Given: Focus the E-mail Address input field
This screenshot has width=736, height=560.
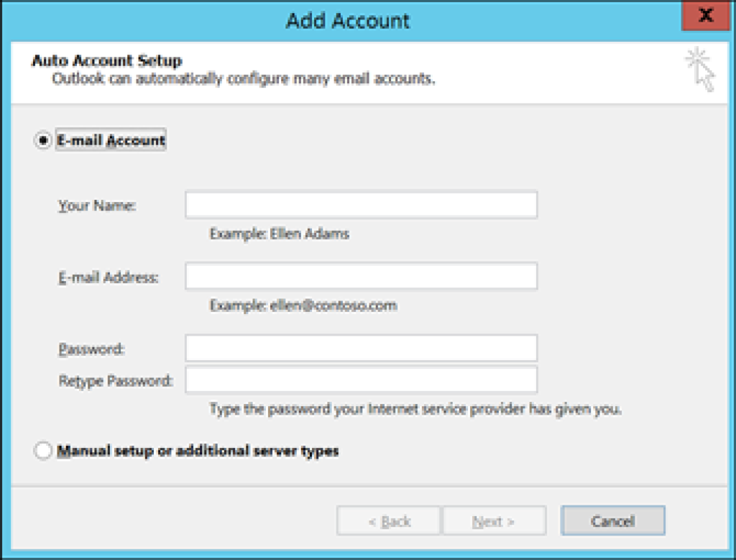Looking at the screenshot, I should point(361,276).
